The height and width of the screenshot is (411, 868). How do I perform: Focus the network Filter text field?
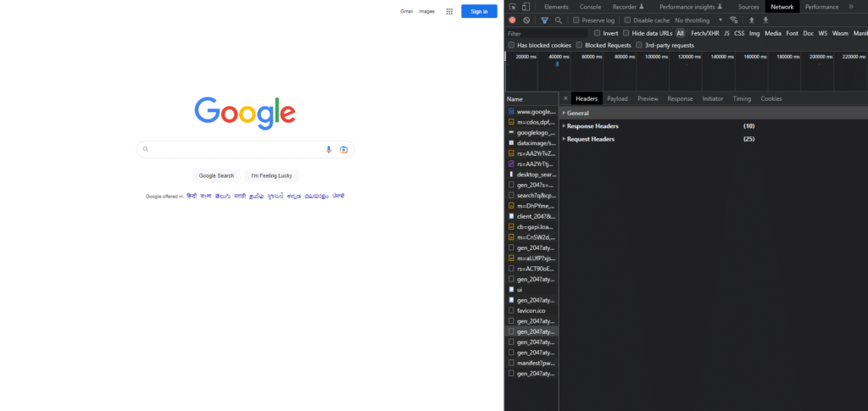click(547, 34)
